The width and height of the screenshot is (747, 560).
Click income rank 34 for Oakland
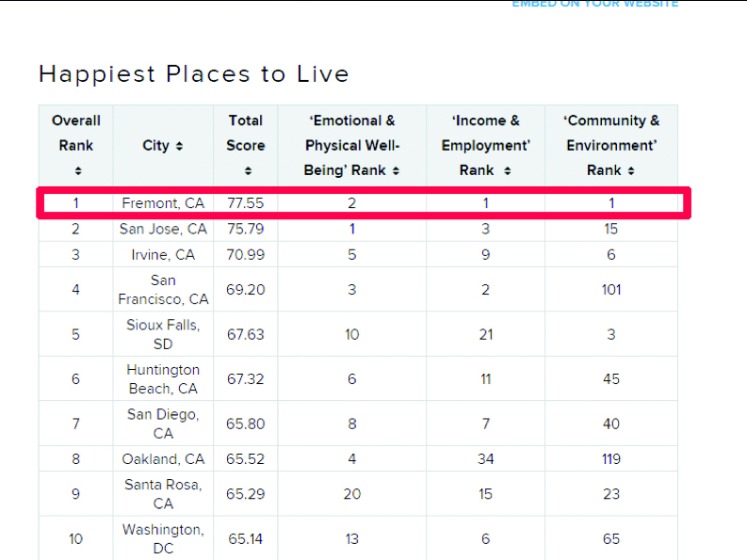[x=486, y=459]
